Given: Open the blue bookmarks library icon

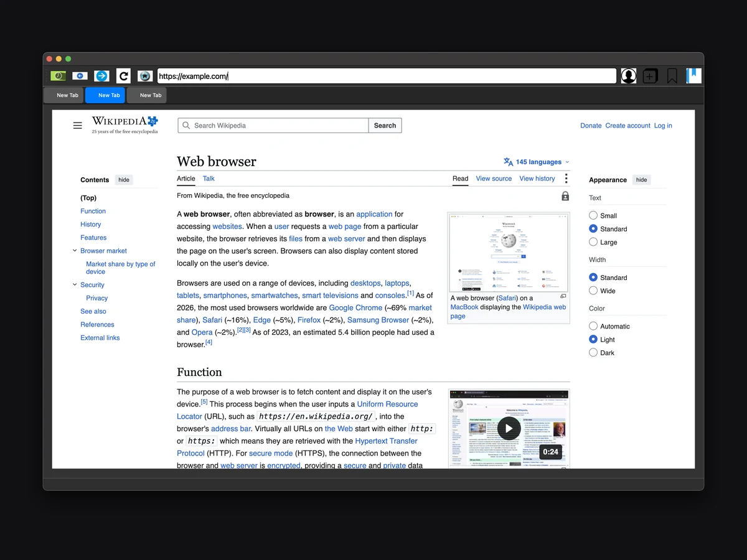Looking at the screenshot, I should [x=693, y=76].
